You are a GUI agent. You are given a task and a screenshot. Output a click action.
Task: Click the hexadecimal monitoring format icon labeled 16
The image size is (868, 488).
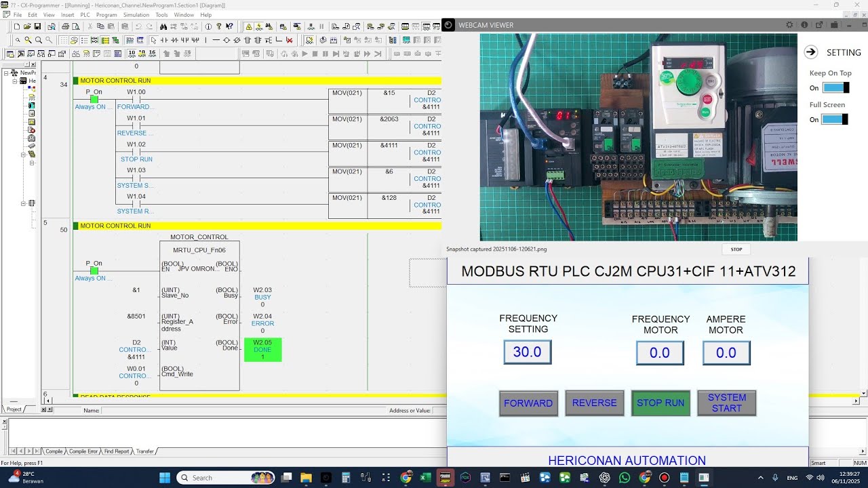pos(153,54)
